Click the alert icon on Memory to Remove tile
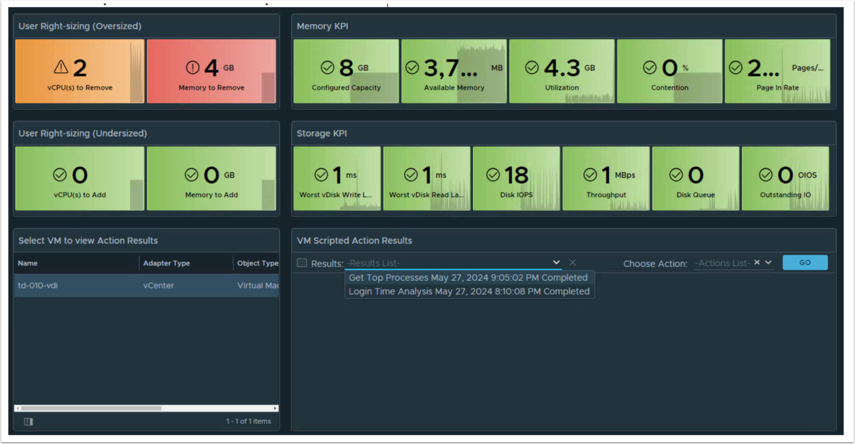This screenshot has height=444, width=855. coord(193,67)
